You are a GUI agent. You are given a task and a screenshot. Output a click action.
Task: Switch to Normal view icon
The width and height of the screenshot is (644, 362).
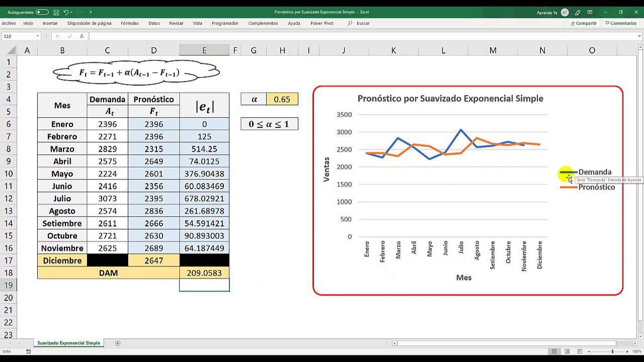554,351
